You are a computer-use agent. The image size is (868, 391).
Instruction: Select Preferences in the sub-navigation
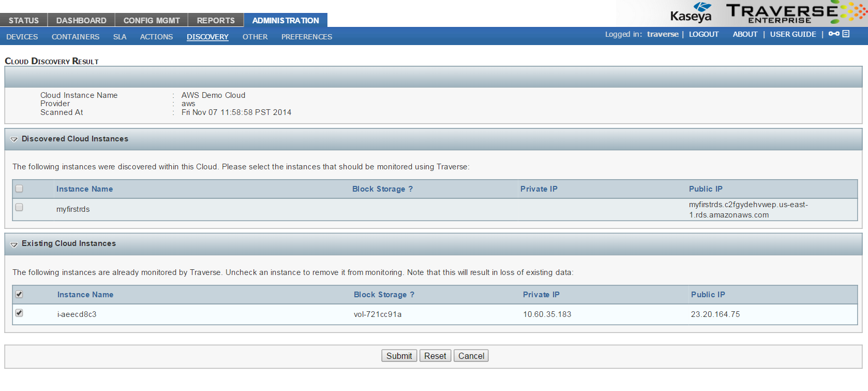coord(307,37)
